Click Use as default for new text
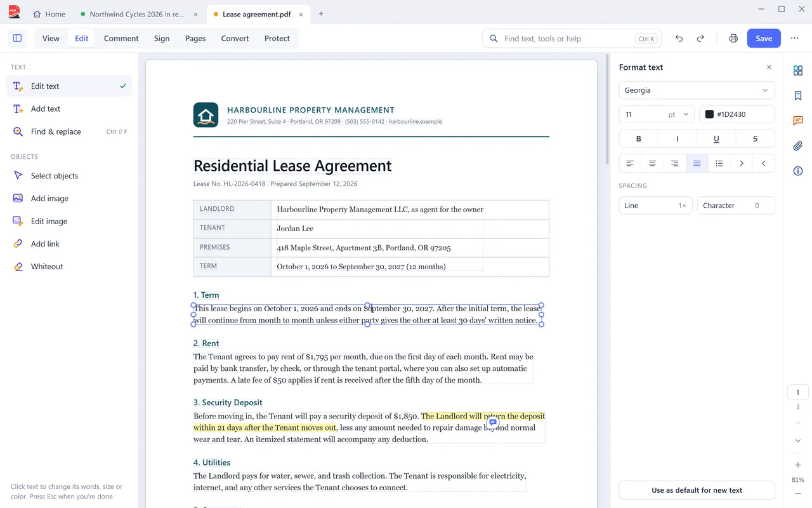Screen dimensions: 812x508 697,490
